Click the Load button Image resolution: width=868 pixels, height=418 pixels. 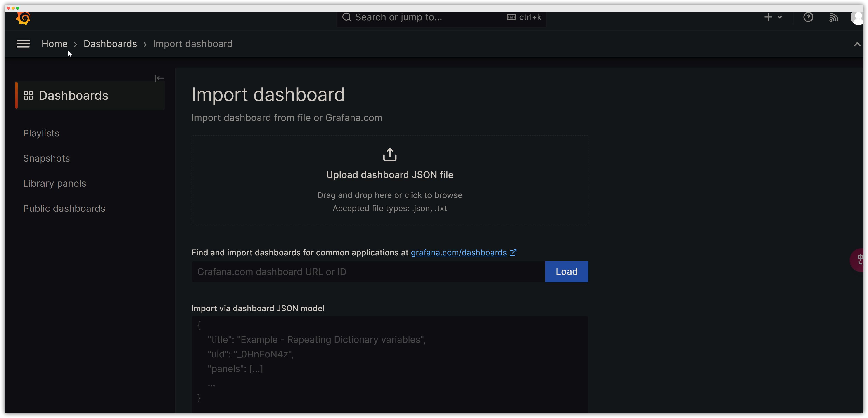tap(567, 272)
